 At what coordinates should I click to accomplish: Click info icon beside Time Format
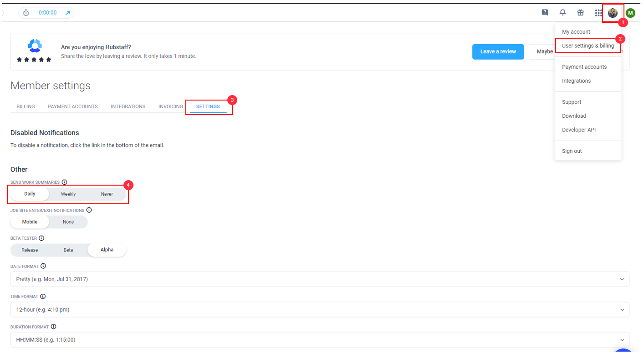click(x=43, y=296)
